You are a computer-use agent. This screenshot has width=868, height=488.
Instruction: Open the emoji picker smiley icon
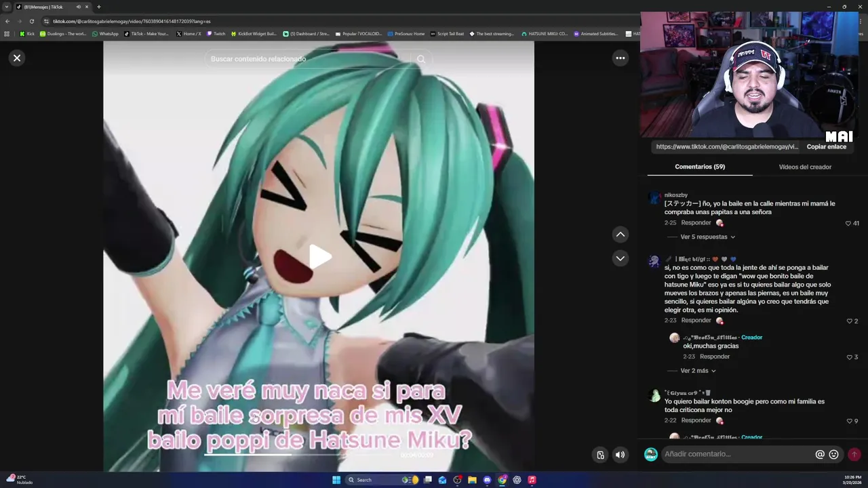(x=833, y=454)
